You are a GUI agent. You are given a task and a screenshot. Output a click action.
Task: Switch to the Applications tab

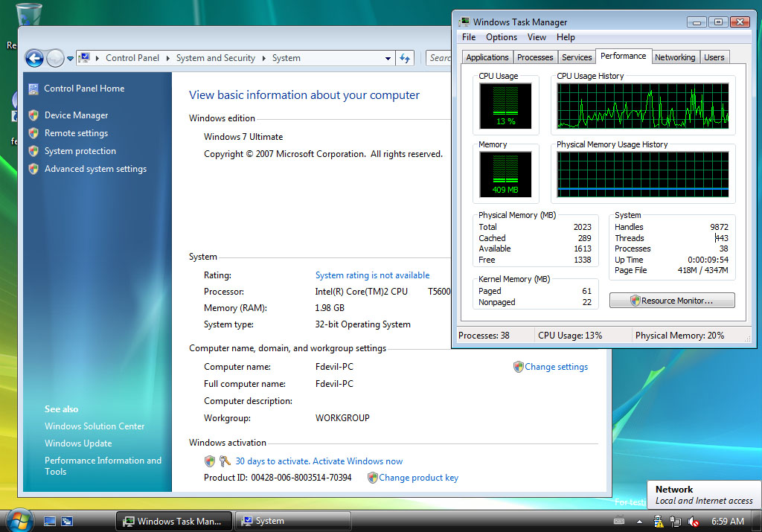487,57
